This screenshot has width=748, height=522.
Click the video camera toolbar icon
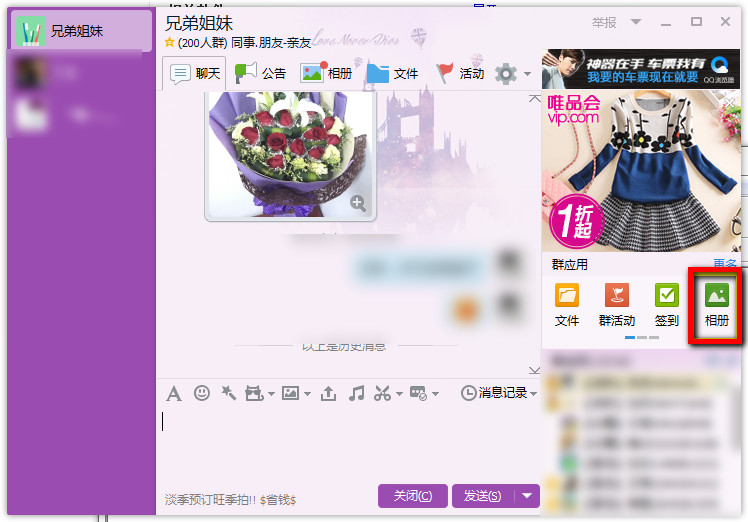click(254, 394)
